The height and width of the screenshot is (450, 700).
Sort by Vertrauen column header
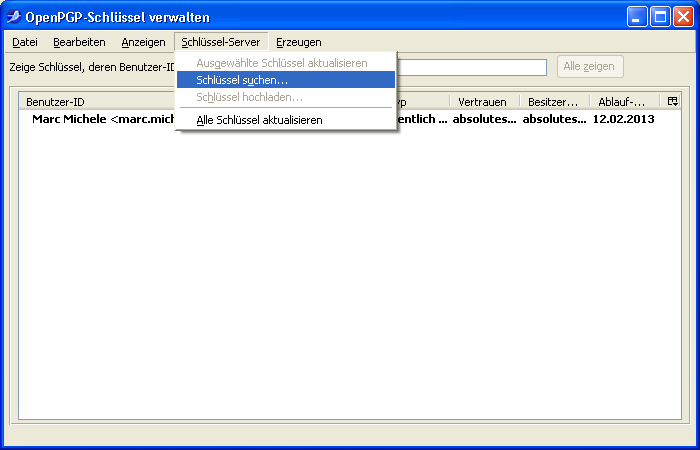pos(485,102)
